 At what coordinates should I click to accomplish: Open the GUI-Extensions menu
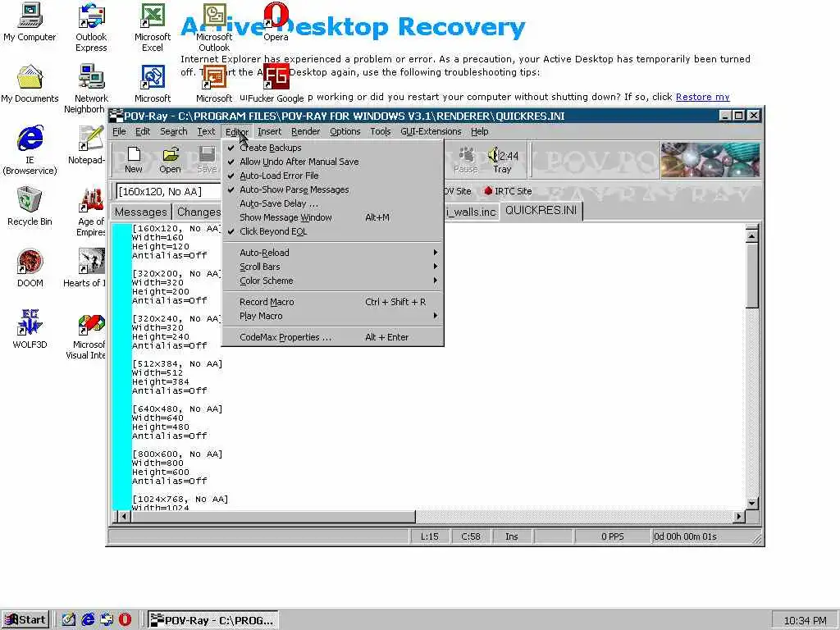431,131
